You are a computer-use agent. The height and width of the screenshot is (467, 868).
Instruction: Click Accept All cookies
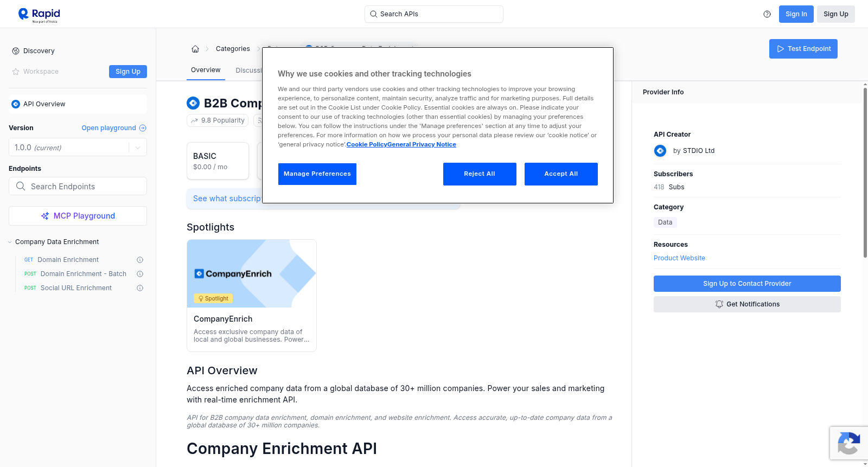pos(561,174)
